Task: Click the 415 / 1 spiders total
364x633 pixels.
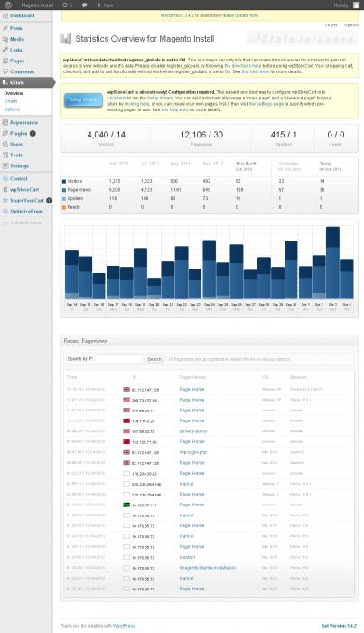Action: (284, 135)
